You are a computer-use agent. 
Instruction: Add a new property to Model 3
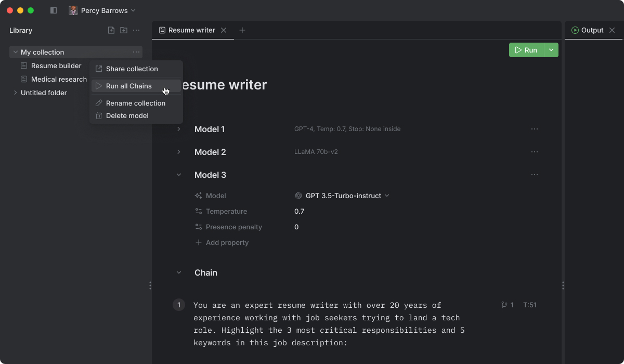pos(222,242)
